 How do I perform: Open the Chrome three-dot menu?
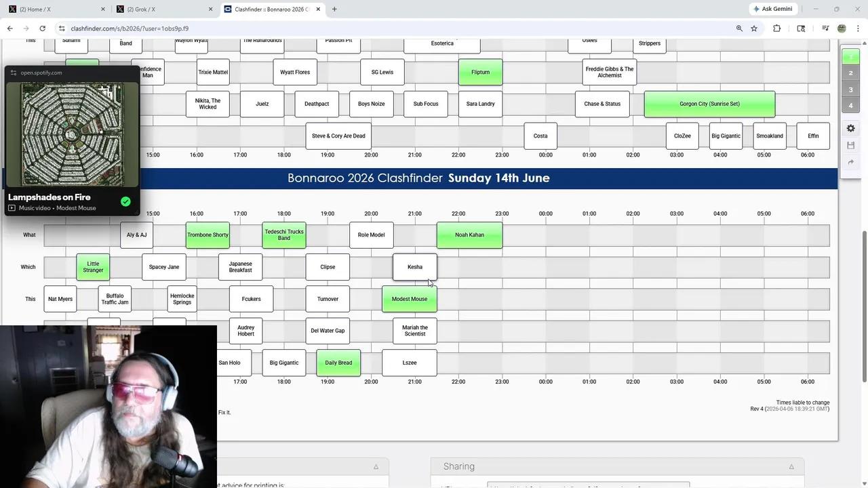tap(857, 28)
